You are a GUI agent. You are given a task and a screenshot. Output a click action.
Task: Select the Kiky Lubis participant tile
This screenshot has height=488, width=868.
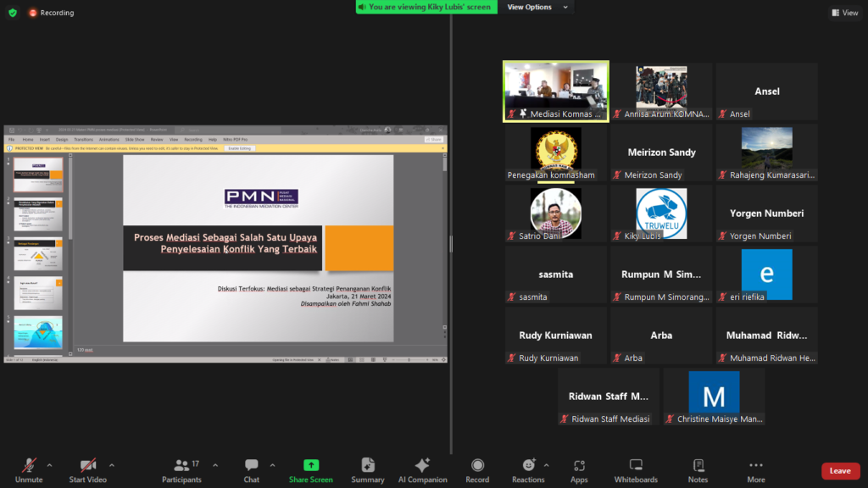pos(661,213)
